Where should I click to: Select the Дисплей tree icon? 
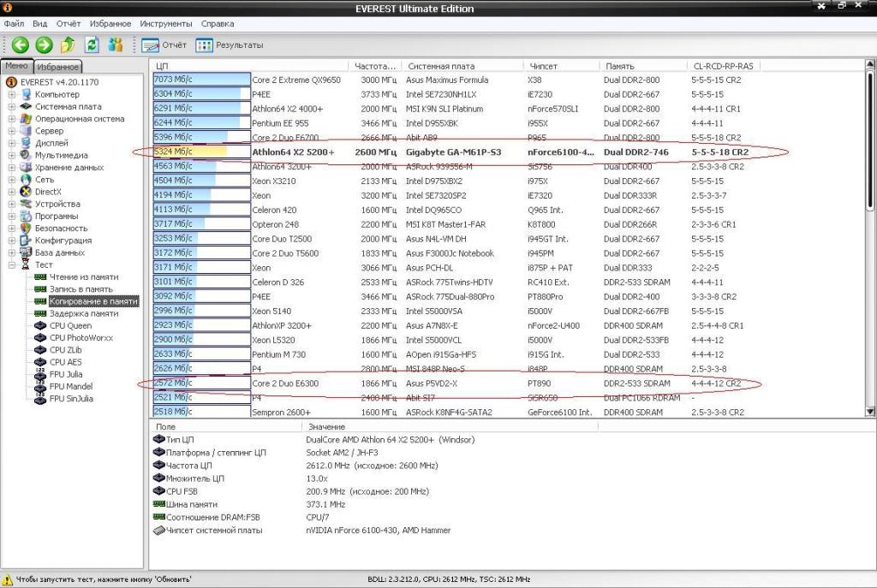point(27,143)
